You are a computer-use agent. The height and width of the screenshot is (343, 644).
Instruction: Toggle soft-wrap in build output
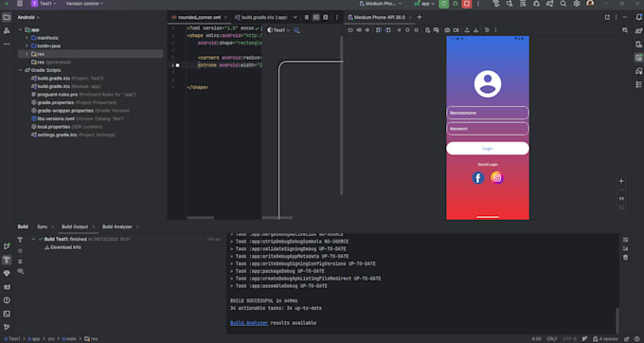625,240
